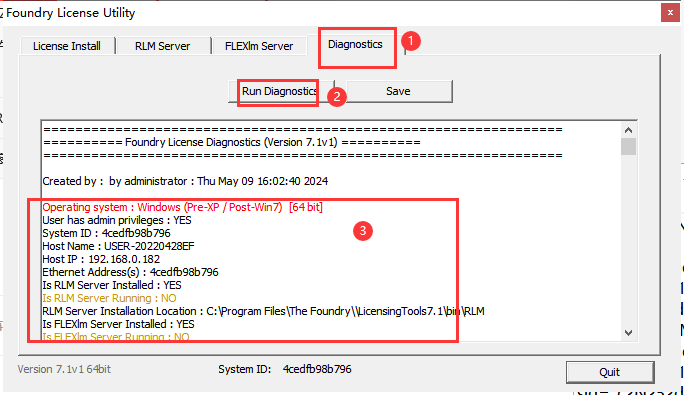Viewport: 684px width, 395px height.
Task: Click the 'RLM Server Installation Location' line
Action: click(263, 311)
